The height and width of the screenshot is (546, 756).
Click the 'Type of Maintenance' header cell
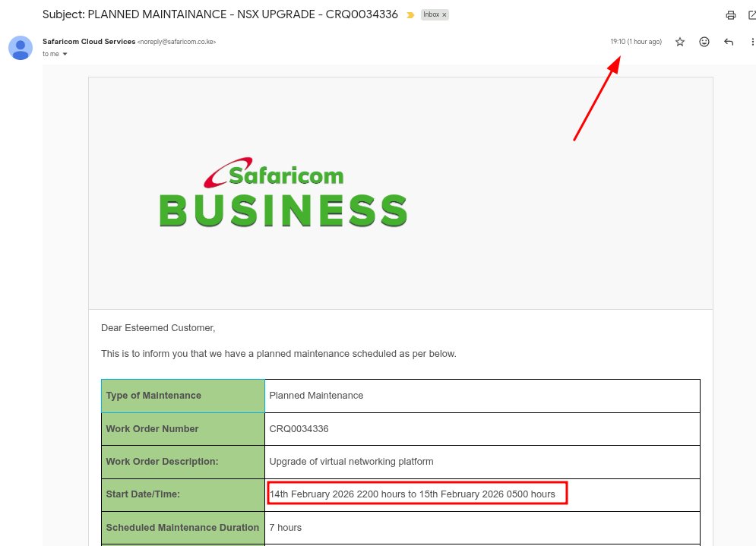pyautogui.click(x=183, y=396)
